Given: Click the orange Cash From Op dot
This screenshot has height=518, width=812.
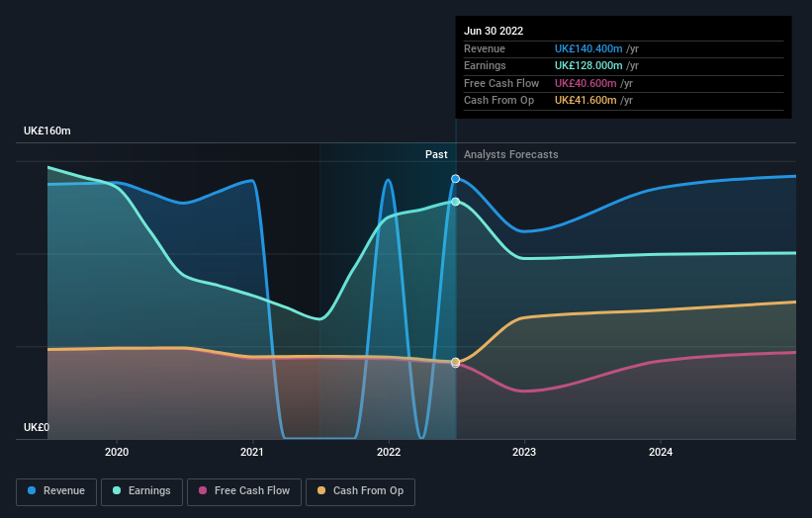Looking at the screenshot, I should [321, 490].
